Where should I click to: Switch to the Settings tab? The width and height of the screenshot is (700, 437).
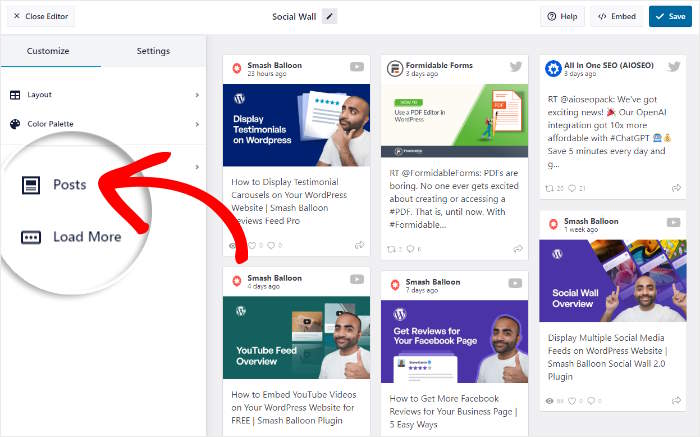pos(153,51)
